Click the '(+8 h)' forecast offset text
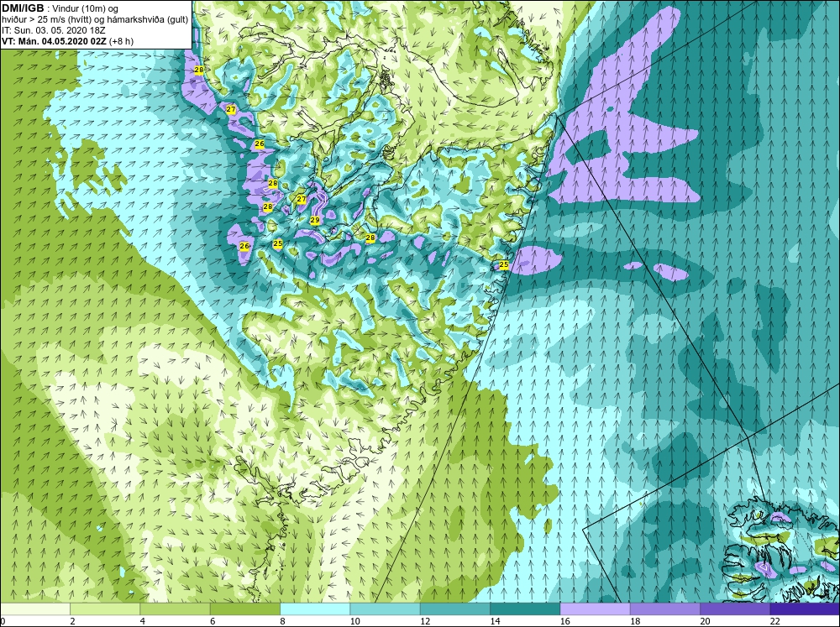840x627 pixels. coord(122,41)
